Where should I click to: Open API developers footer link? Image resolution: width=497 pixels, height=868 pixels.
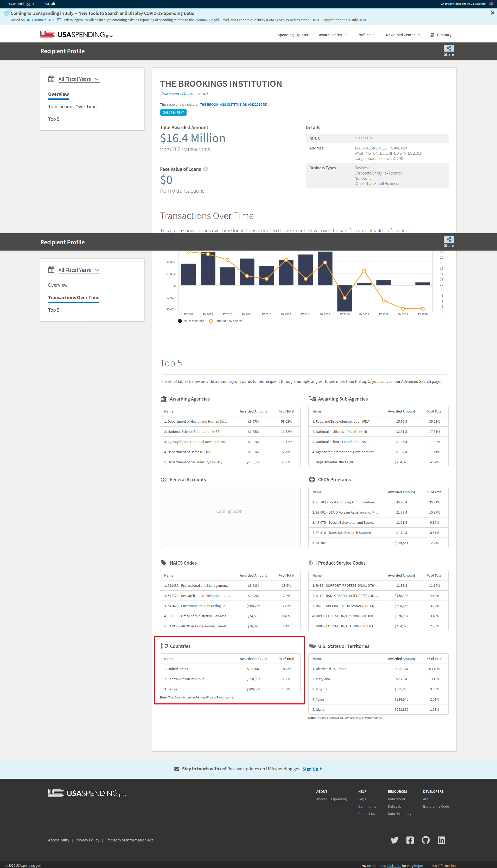tap(425, 799)
